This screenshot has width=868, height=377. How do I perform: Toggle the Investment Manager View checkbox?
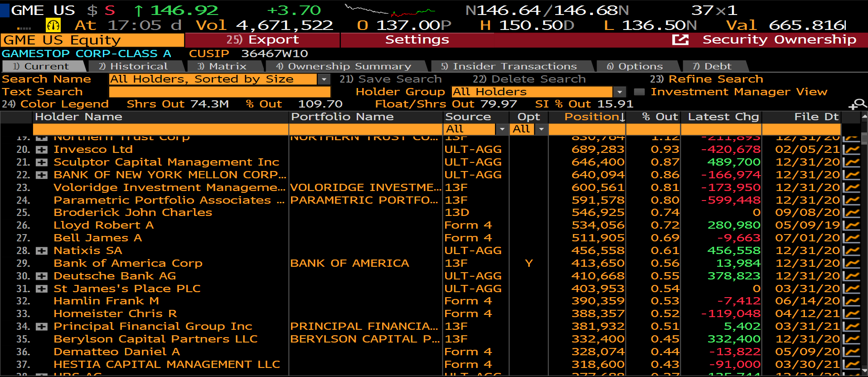pos(639,92)
